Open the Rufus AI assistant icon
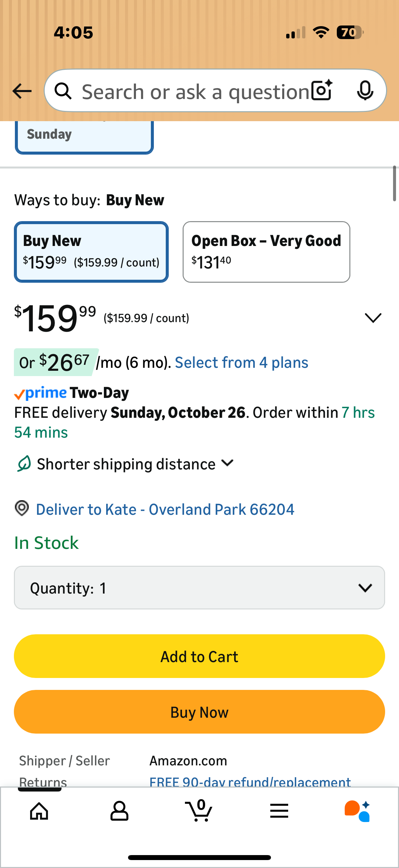The height and width of the screenshot is (868, 399). point(357,811)
